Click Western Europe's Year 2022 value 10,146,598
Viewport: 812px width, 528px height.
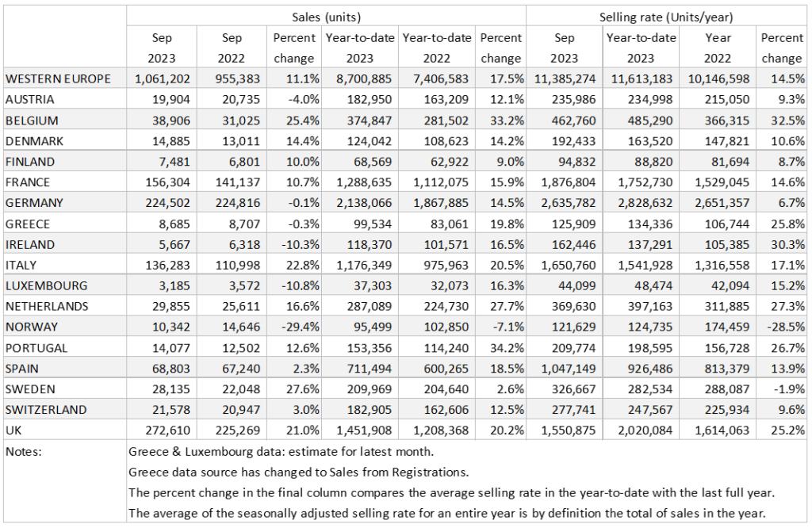coord(716,78)
